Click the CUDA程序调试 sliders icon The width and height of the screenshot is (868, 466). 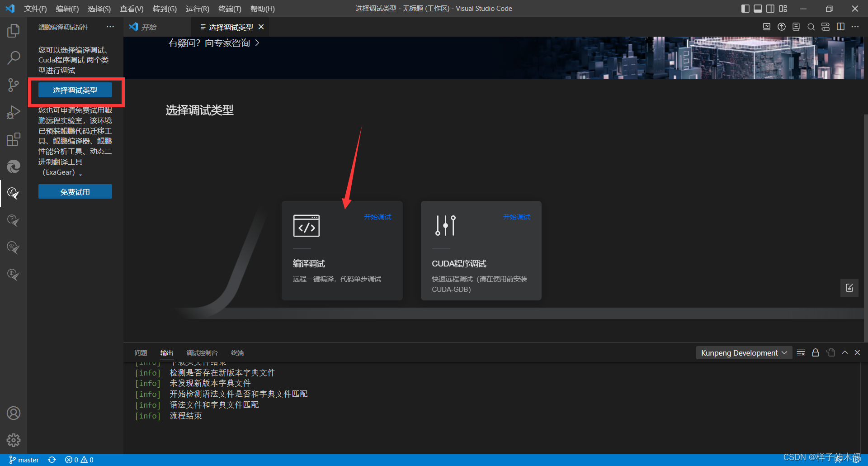click(x=446, y=225)
